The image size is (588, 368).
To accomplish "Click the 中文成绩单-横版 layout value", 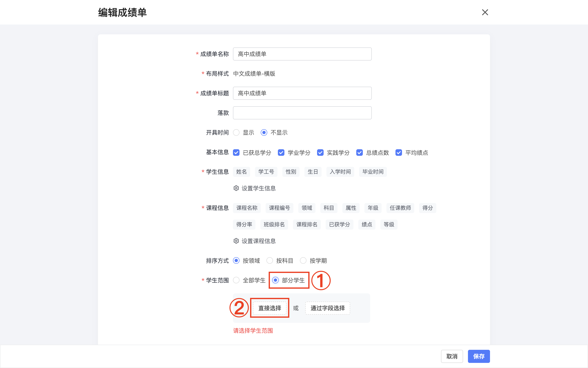I will 254,74.
